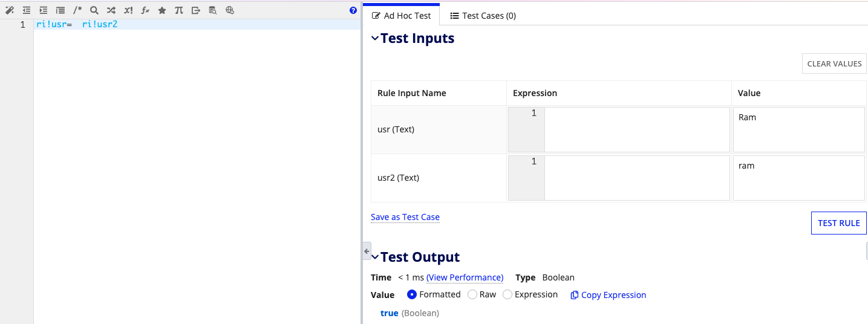This screenshot has height=324, width=868.
Task: Open the View Performance link
Action: pos(465,277)
